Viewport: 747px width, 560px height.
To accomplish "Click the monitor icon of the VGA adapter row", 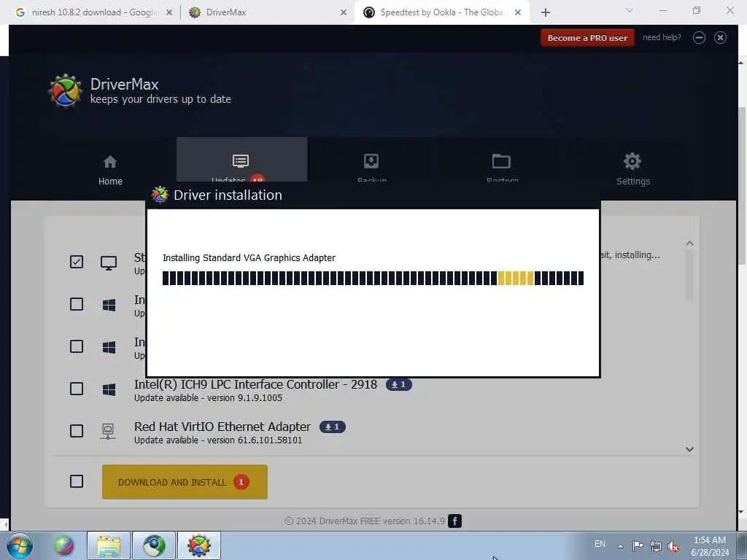I will pos(109,262).
